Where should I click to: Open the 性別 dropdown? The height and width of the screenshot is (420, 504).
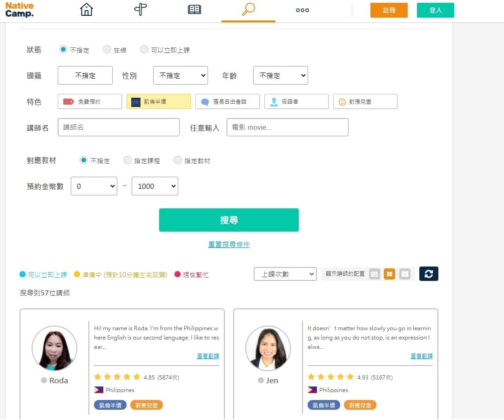(181, 75)
